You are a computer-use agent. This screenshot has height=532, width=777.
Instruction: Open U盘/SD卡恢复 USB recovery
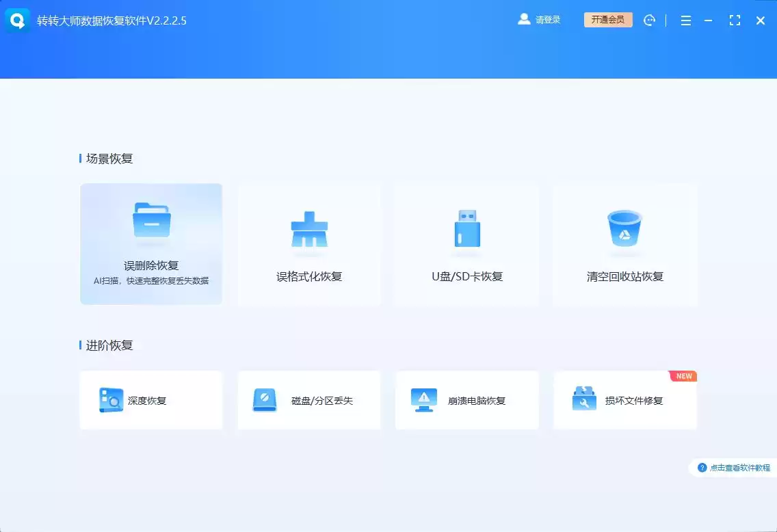pyautogui.click(x=466, y=244)
